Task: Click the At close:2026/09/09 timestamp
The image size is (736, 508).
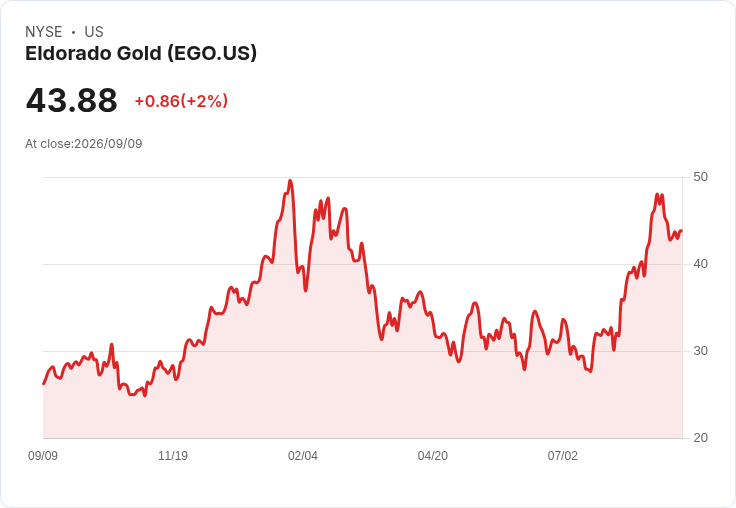Action: (x=84, y=144)
